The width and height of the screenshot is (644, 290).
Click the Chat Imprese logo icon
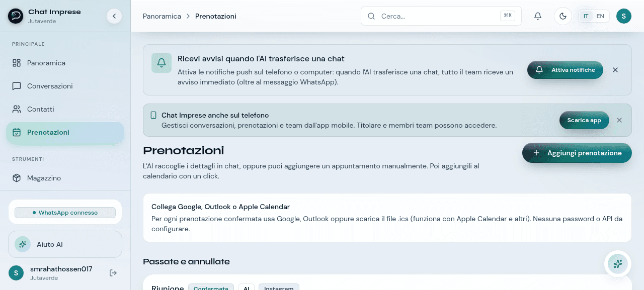pos(16,16)
